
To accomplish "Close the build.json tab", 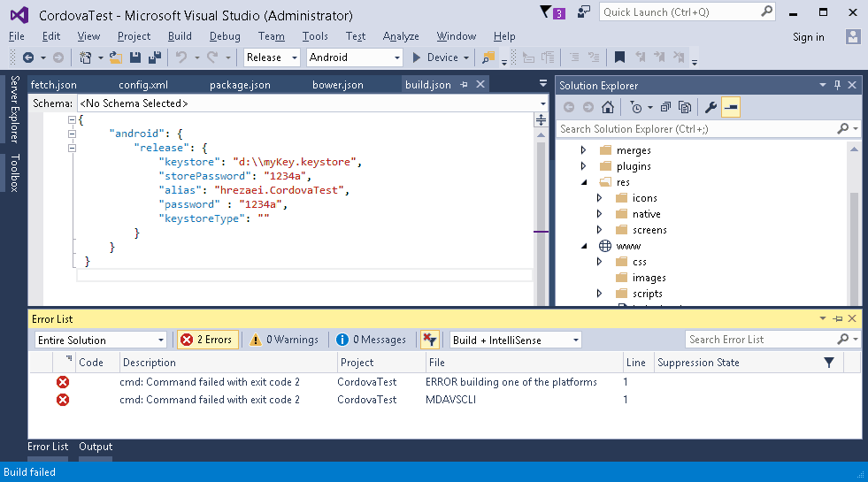I will click(x=480, y=84).
